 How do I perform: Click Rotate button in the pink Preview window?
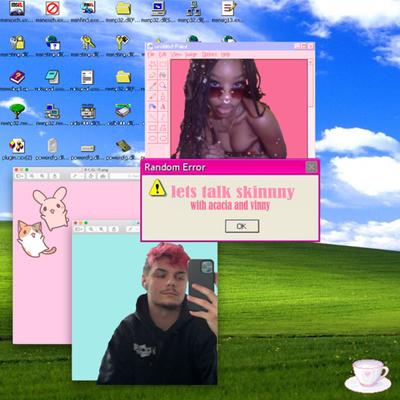click(x=91, y=176)
